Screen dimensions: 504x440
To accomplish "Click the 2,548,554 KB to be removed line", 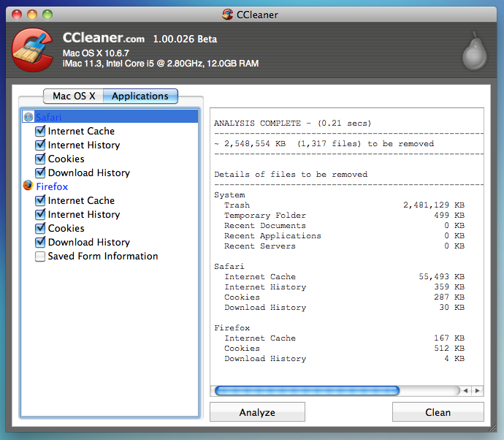I will [324, 144].
